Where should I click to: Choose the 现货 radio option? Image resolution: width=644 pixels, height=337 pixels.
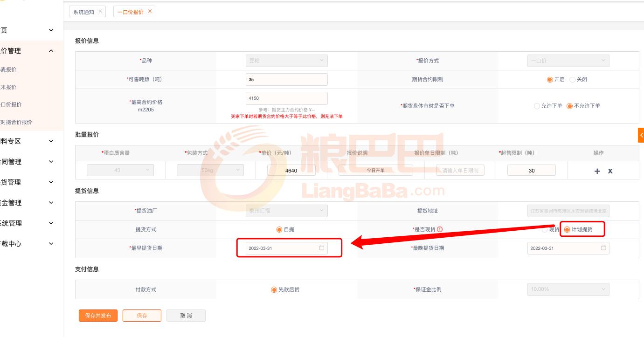pyautogui.click(x=545, y=230)
